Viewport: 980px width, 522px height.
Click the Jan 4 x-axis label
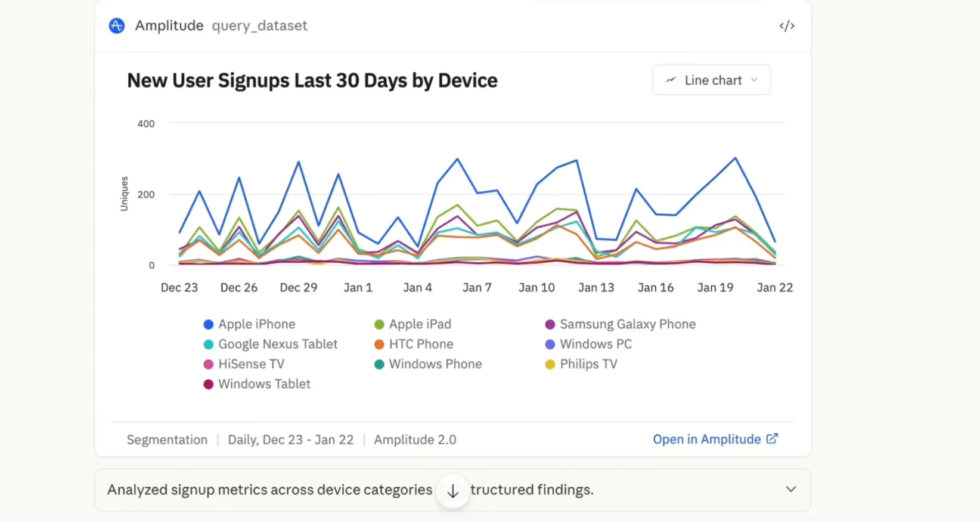[418, 287]
